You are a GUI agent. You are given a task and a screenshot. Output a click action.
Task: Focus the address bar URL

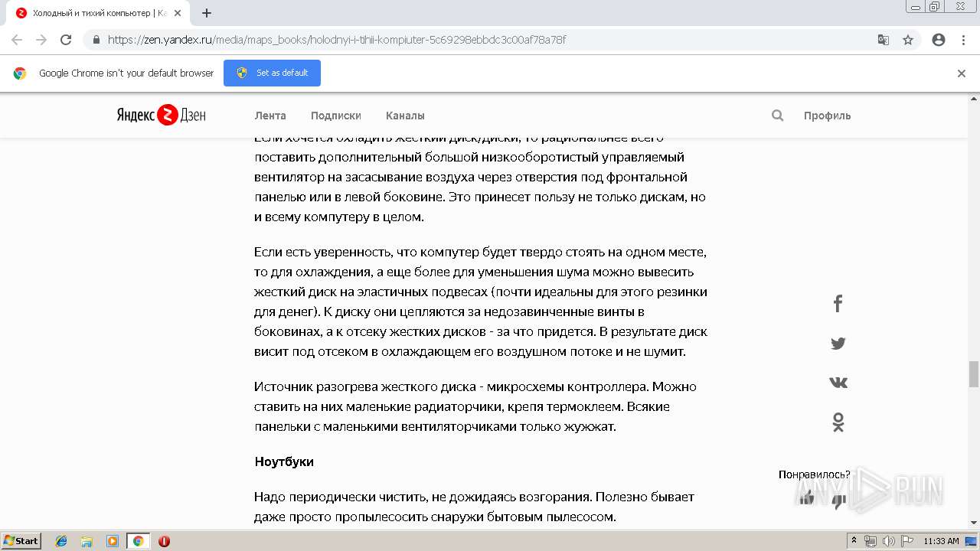pyautogui.click(x=337, y=40)
